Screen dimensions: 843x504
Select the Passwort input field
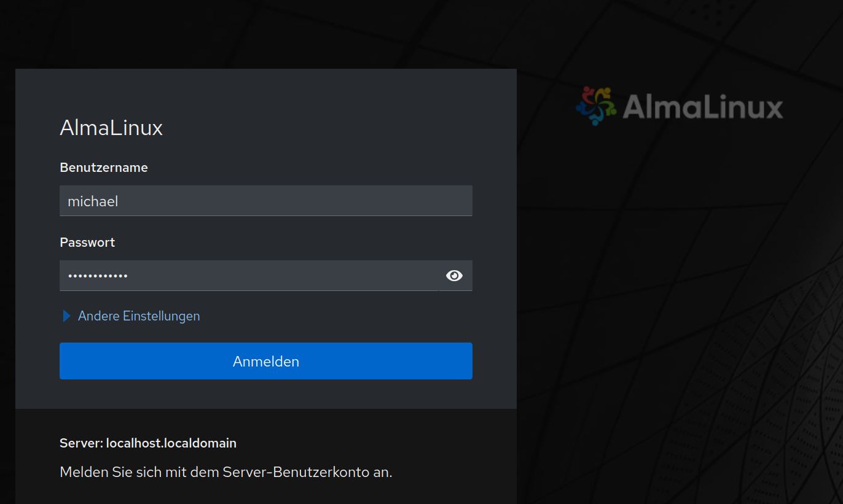tap(246, 276)
